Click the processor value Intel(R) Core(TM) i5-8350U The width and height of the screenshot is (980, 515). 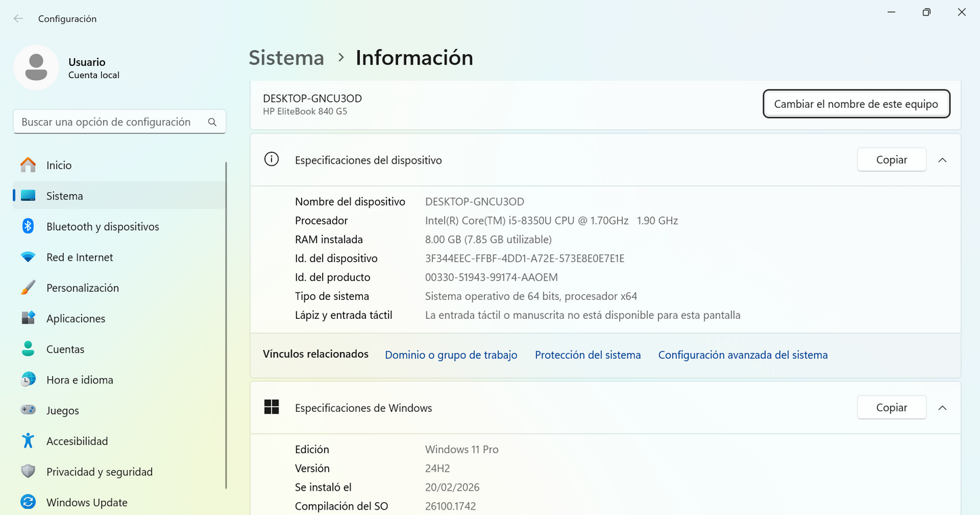click(551, 221)
